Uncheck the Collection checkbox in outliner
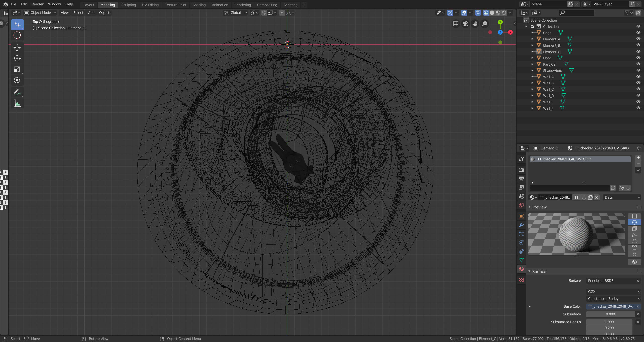644x342 pixels. [532, 26]
